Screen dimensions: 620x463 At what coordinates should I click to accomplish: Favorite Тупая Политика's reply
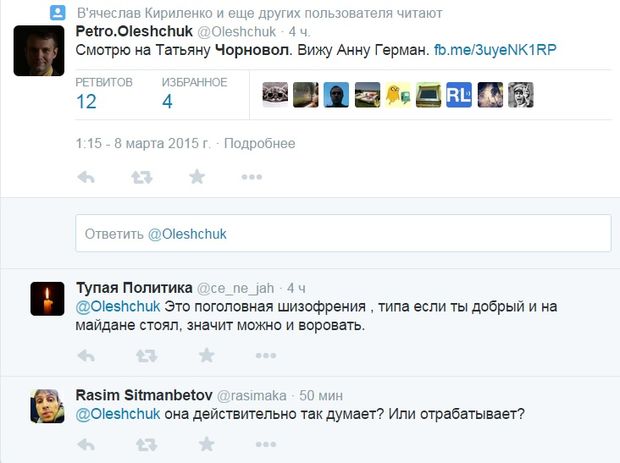[x=205, y=355]
